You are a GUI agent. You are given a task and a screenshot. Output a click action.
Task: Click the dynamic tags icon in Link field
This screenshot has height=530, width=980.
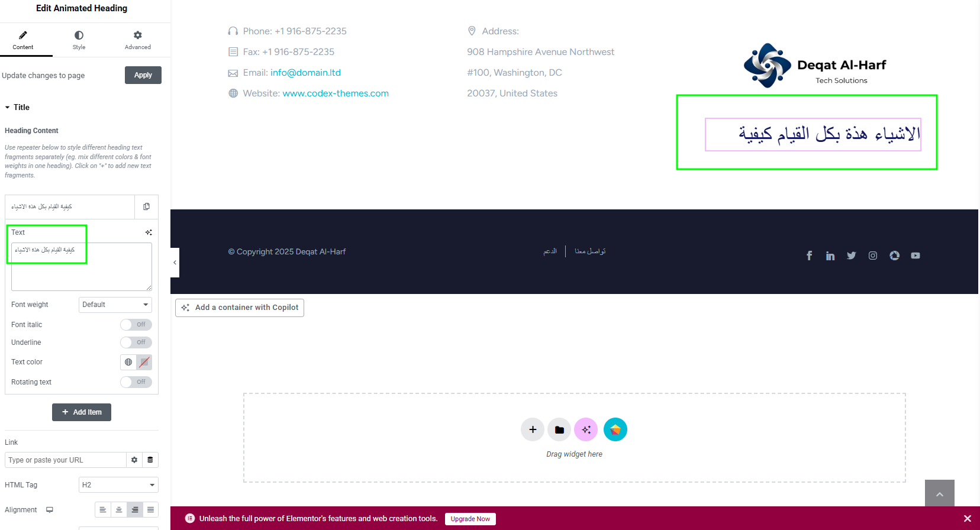pyautogui.click(x=150, y=460)
